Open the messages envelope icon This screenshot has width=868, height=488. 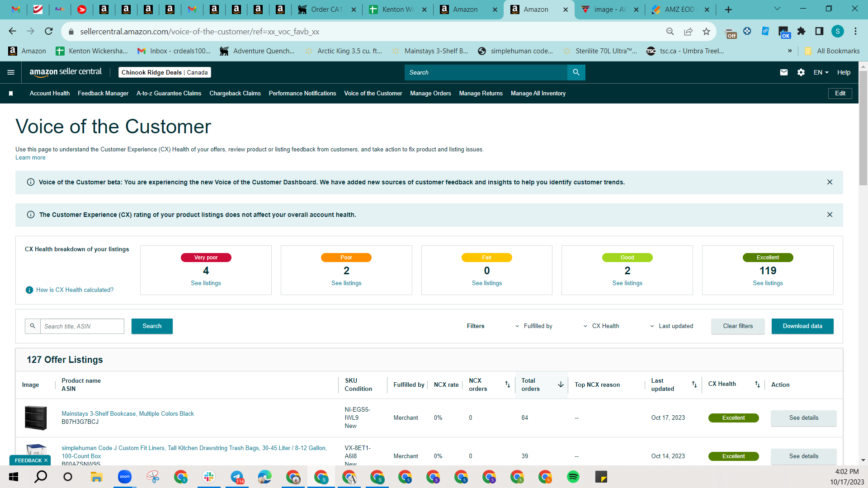click(784, 72)
